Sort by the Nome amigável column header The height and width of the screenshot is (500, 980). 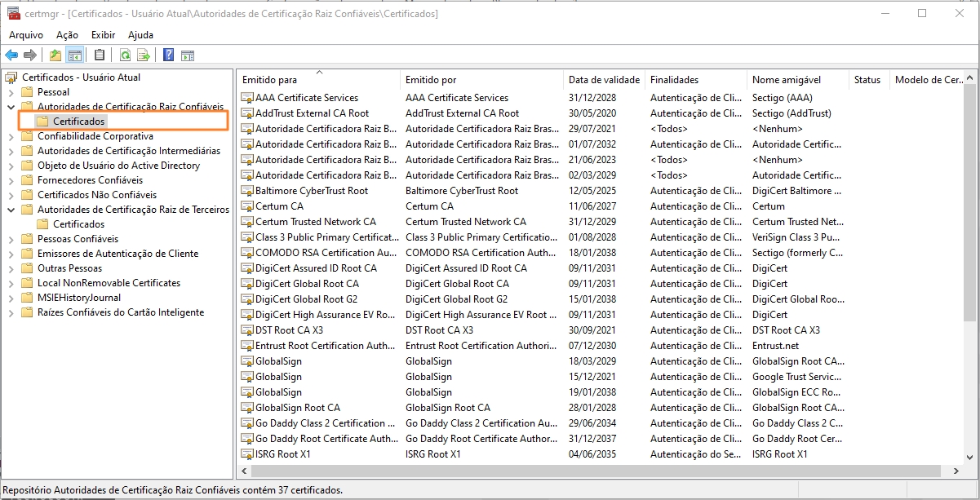click(797, 80)
